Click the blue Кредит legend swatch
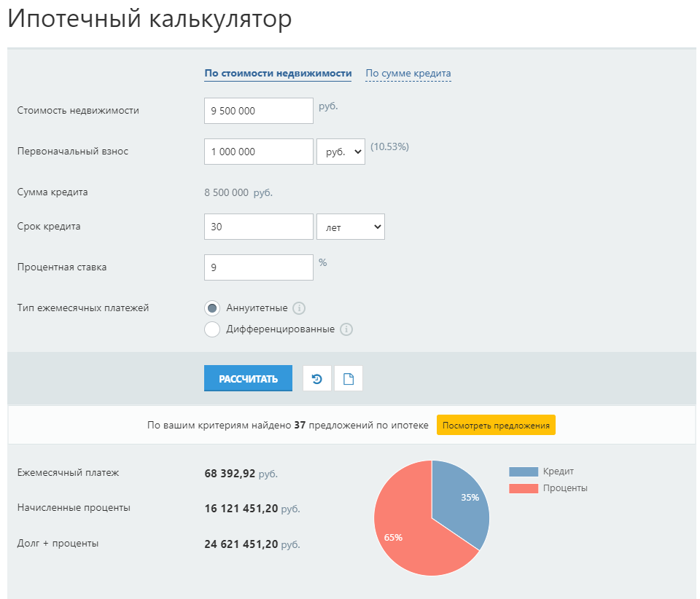This screenshot has height=599, width=700. (524, 471)
